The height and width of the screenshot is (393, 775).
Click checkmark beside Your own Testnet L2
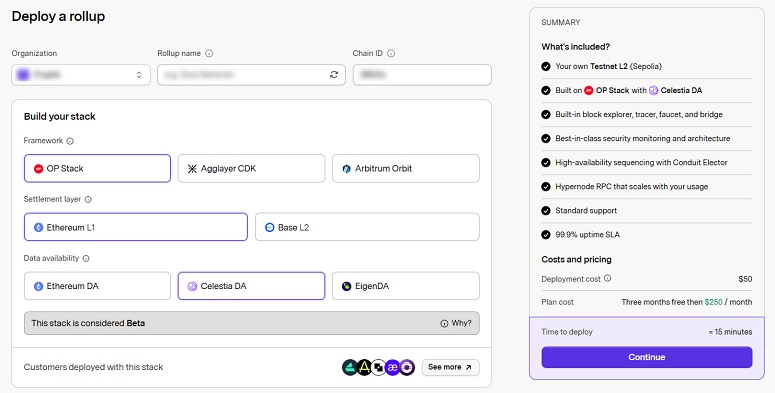546,66
